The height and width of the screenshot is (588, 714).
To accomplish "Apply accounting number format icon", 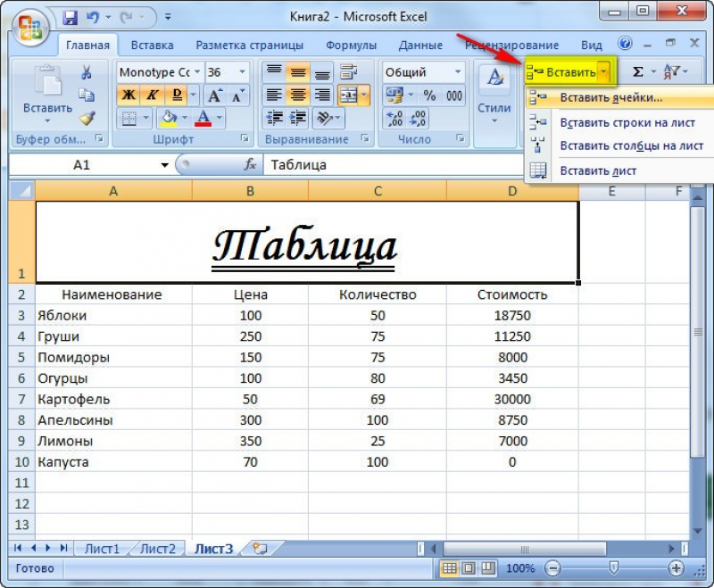I will pos(394,95).
